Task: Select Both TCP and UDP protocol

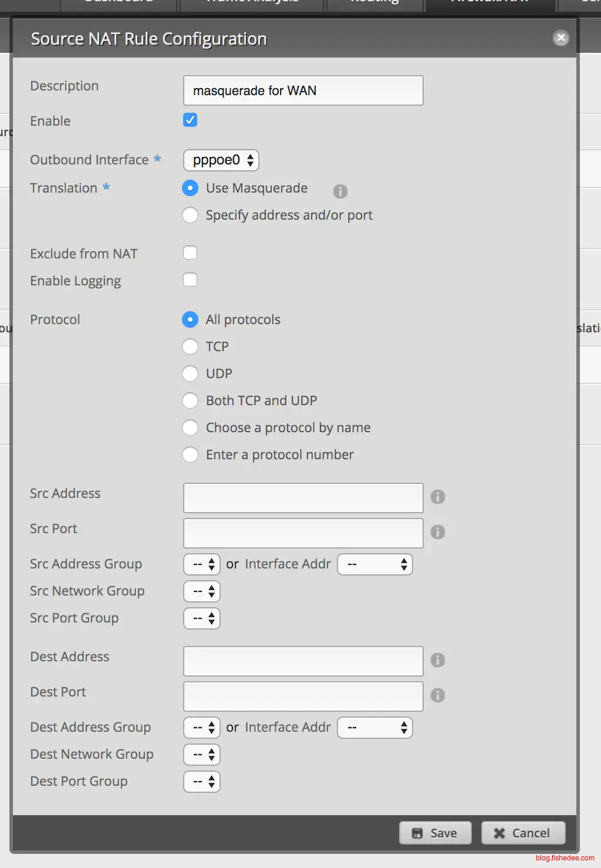Action: (190, 401)
